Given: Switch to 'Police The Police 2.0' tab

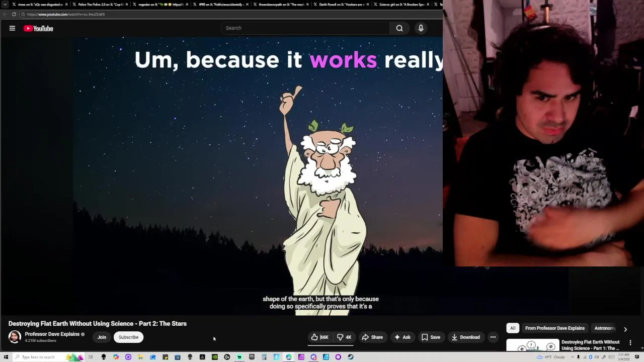Looking at the screenshot, I should pyautogui.click(x=101, y=5).
